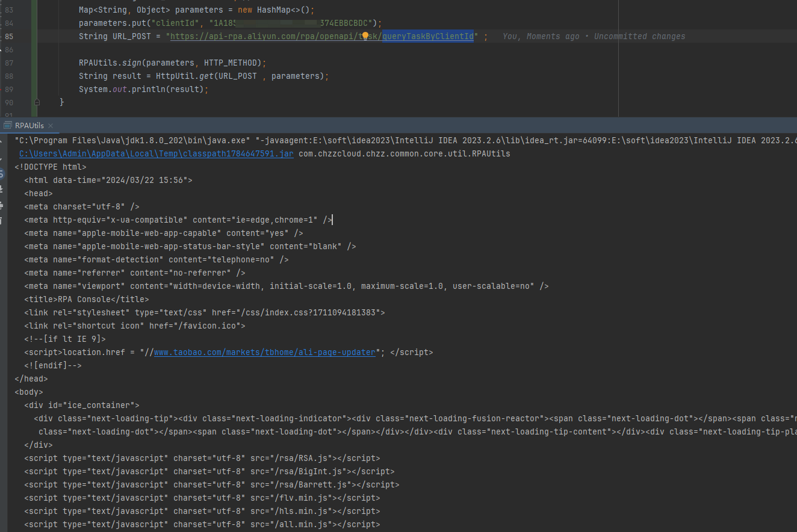Screen dimensions: 797x532
Task: Click line number 85 in the gutter
Action: pyautogui.click(x=8, y=37)
